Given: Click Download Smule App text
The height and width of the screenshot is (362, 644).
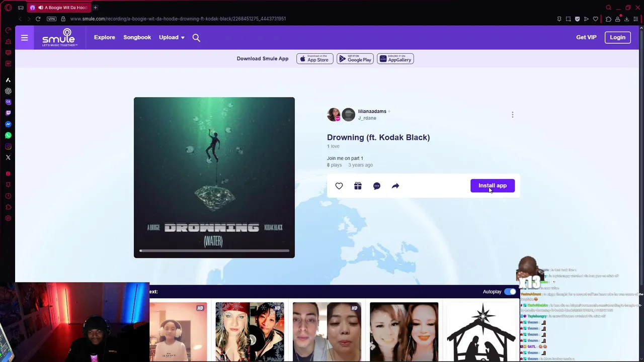Looking at the screenshot, I should (263, 59).
